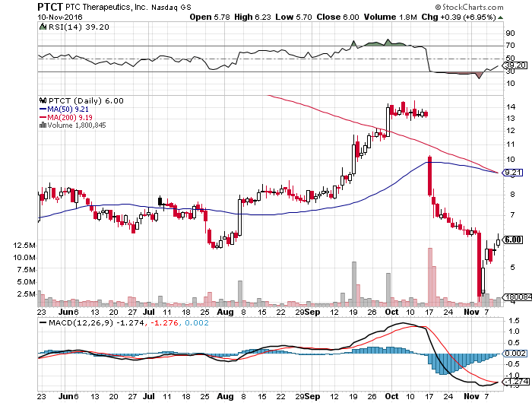Click the MA(50) 9.21 legend text
Viewport: 532px width, 403px height.
[68, 109]
